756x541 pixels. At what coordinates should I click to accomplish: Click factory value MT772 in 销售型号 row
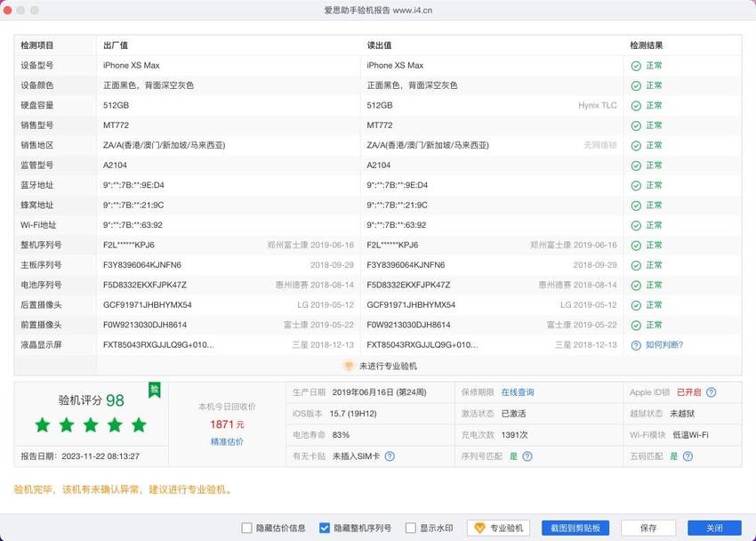coord(117,125)
